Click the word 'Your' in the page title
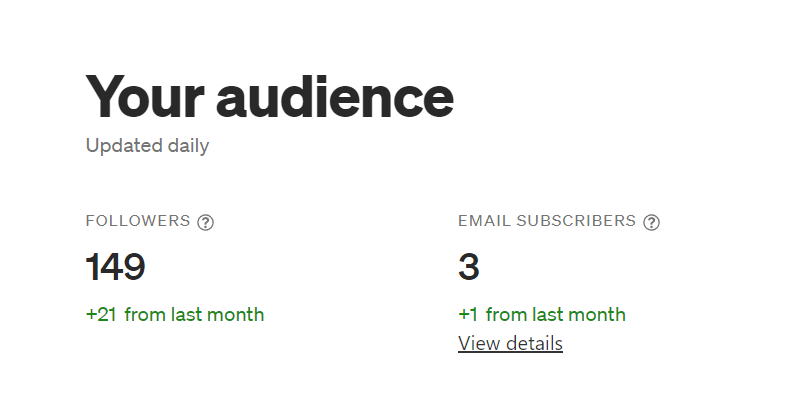 pyautogui.click(x=145, y=96)
